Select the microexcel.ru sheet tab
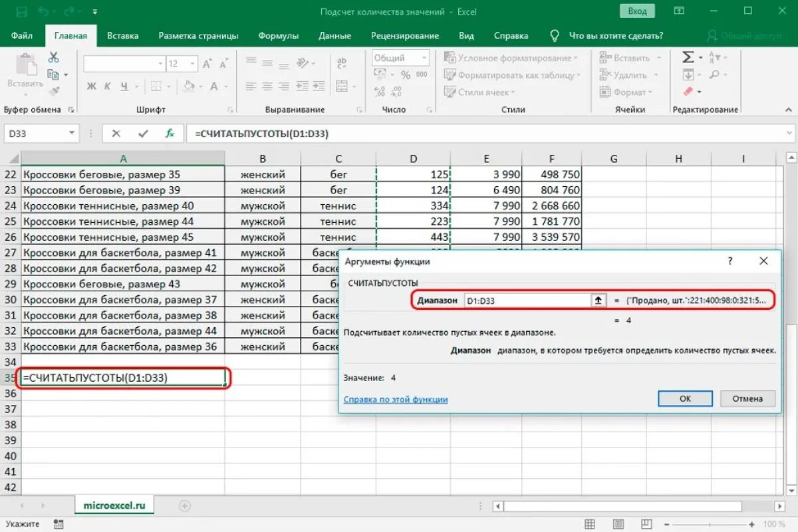798x532 pixels. click(x=114, y=505)
